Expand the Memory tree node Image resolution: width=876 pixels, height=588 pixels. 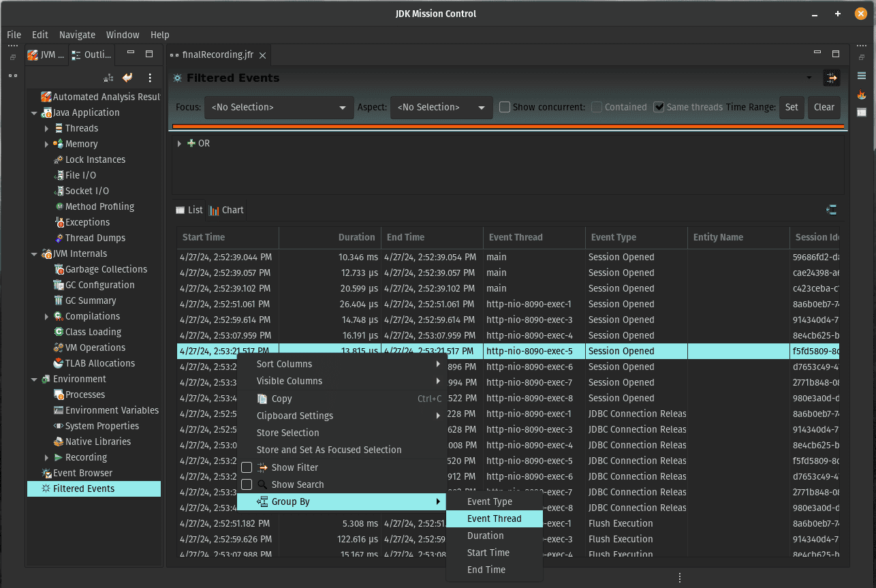point(46,144)
